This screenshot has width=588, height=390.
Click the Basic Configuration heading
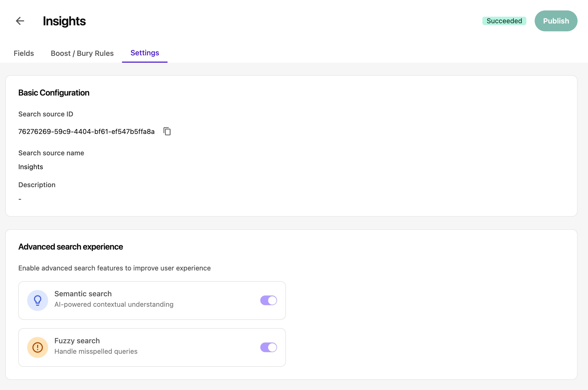coord(54,92)
